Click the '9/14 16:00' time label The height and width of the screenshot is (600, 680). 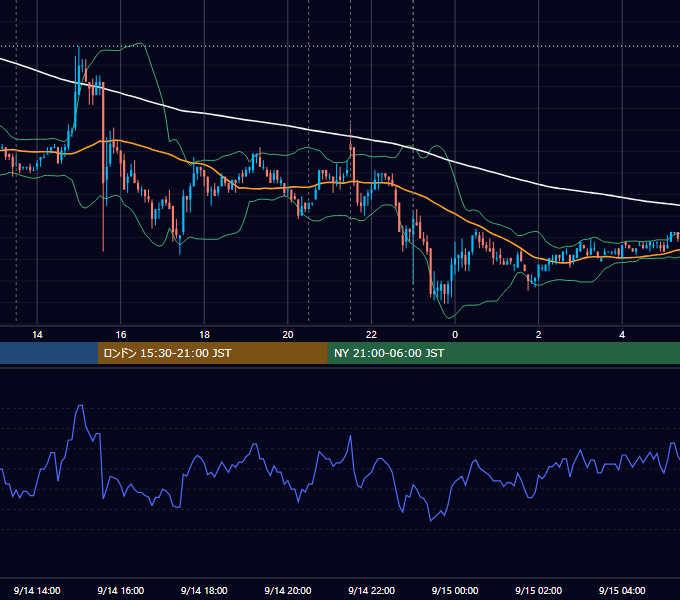click(x=121, y=590)
